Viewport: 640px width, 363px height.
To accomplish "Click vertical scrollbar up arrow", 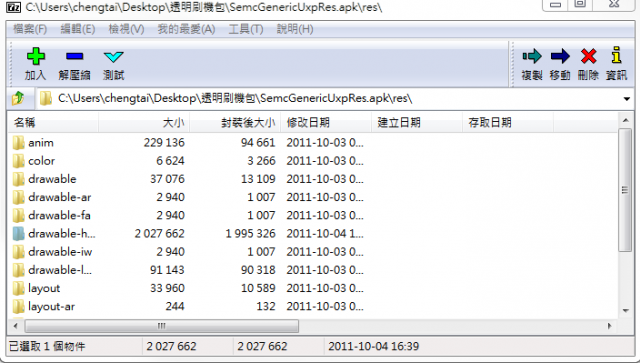I will 625,120.
